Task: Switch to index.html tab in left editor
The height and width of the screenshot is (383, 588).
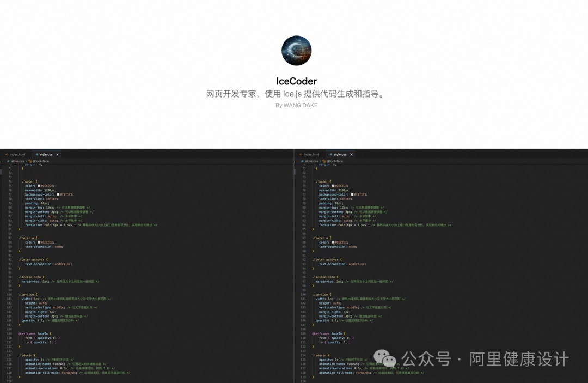Action: click(x=16, y=155)
